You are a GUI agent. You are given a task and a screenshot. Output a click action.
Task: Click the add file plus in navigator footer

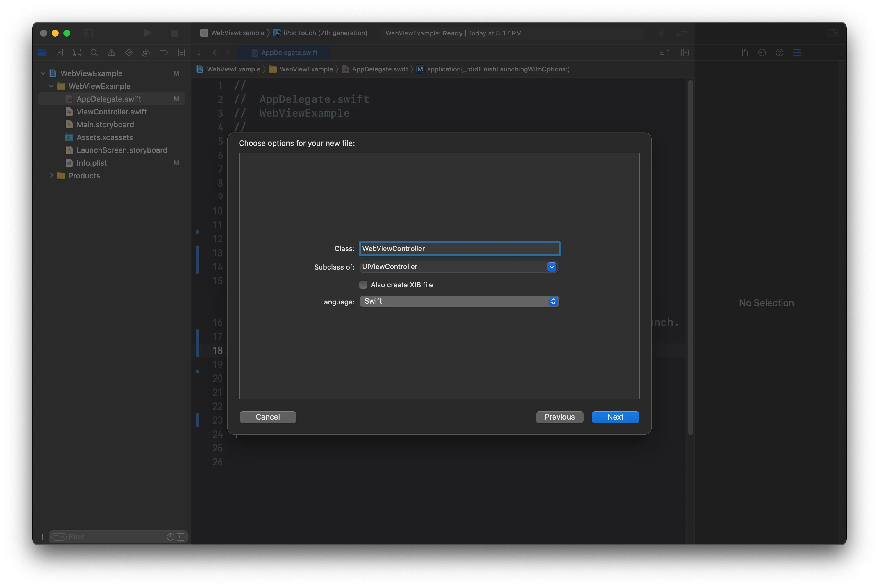pyautogui.click(x=42, y=537)
